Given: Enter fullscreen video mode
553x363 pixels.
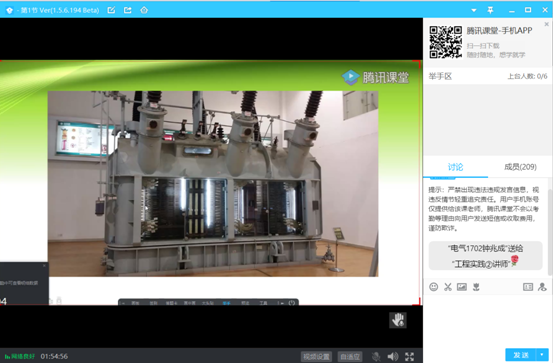Looking at the screenshot, I should pos(409,356).
